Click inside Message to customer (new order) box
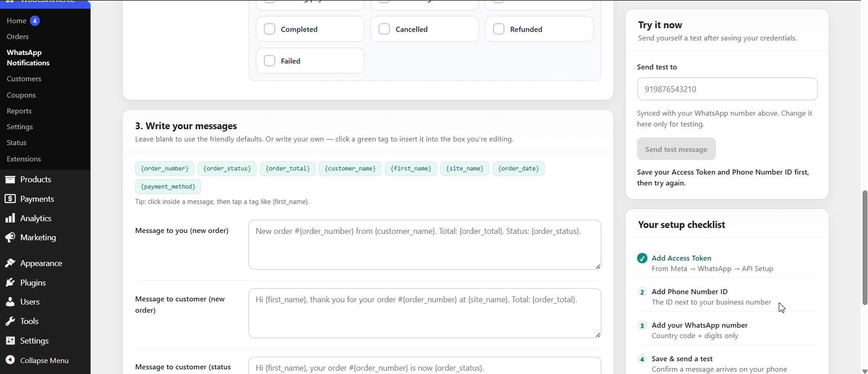This screenshot has height=374, width=868. tap(425, 313)
